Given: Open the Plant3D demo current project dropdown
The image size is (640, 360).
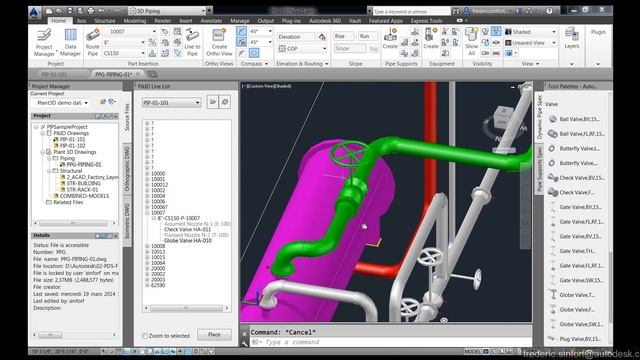Looking at the screenshot, I should pos(86,103).
